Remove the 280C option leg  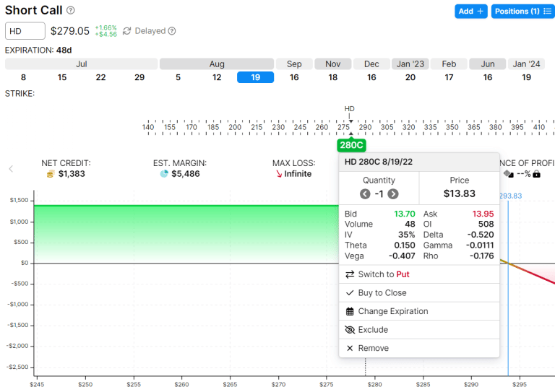pyautogui.click(x=373, y=348)
